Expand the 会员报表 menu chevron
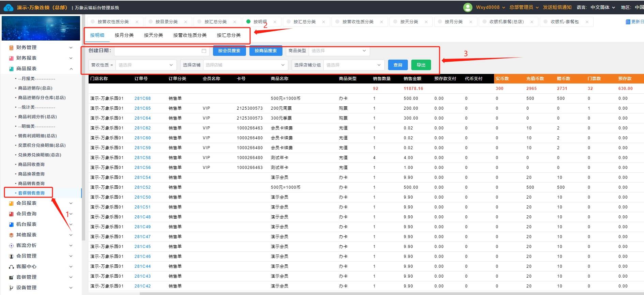Screen dimensions: 644x295 point(71,203)
